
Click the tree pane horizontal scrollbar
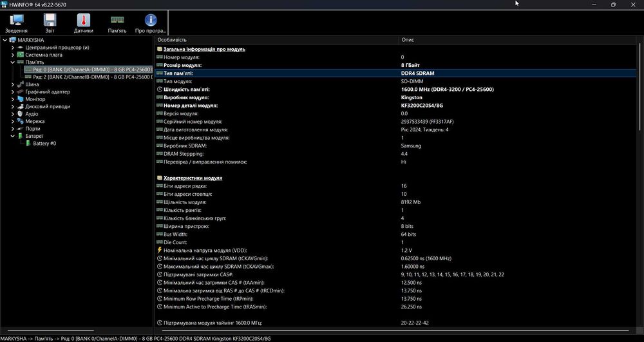[50, 330]
